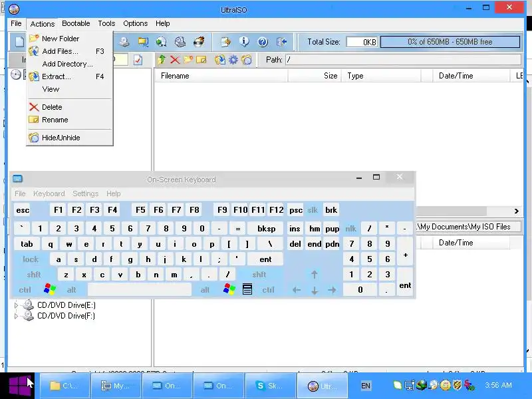Viewport: 532px width, 399px height.
Task: Click the disc with green arrow convert icon
Action: pyautogui.click(x=161, y=42)
